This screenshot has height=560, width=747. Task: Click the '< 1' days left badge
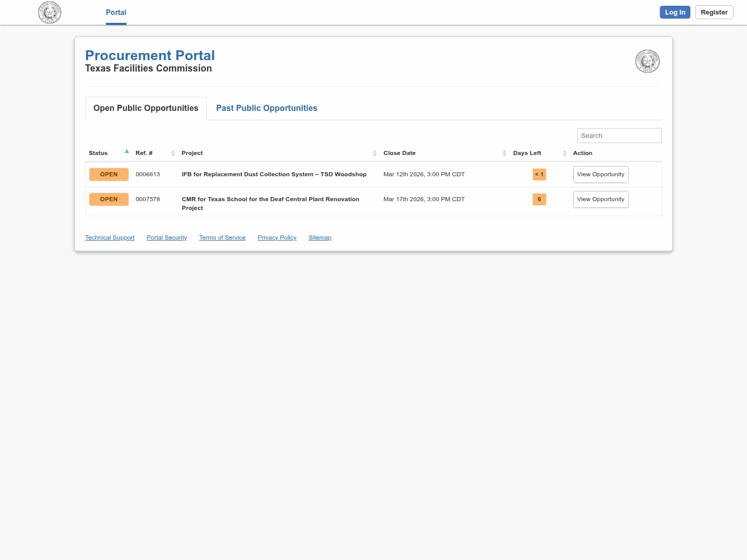539,174
